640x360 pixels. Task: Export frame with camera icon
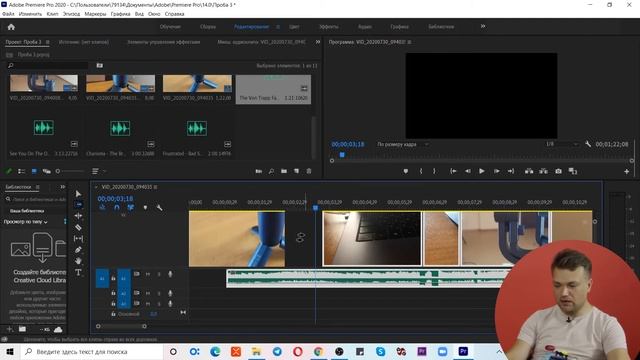558,171
